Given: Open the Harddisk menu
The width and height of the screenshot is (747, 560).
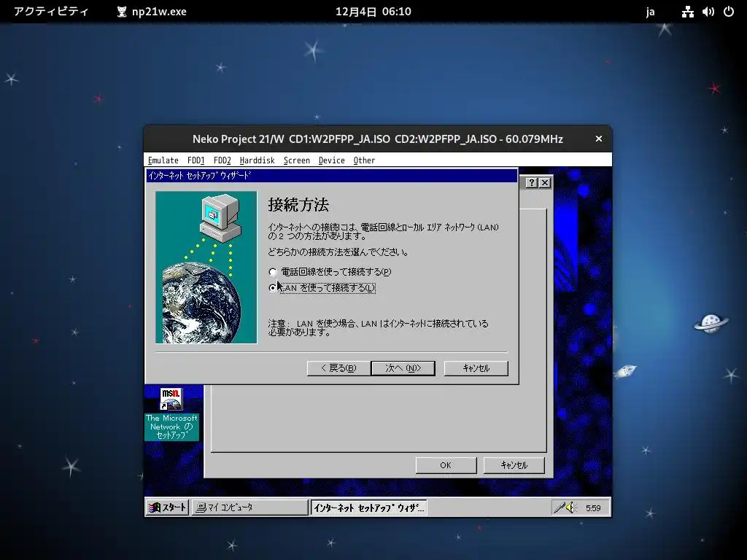Looking at the screenshot, I should (258, 160).
